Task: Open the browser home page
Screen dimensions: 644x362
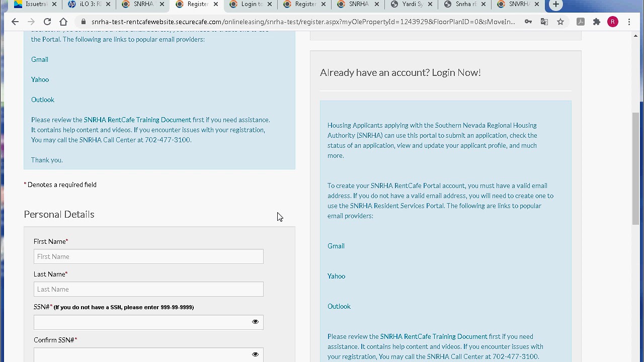Action: tap(63, 22)
